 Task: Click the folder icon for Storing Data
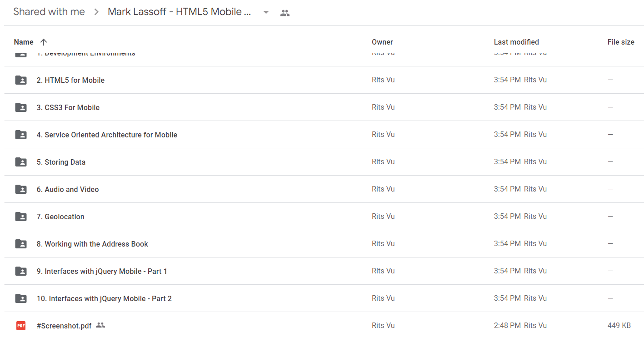(21, 162)
